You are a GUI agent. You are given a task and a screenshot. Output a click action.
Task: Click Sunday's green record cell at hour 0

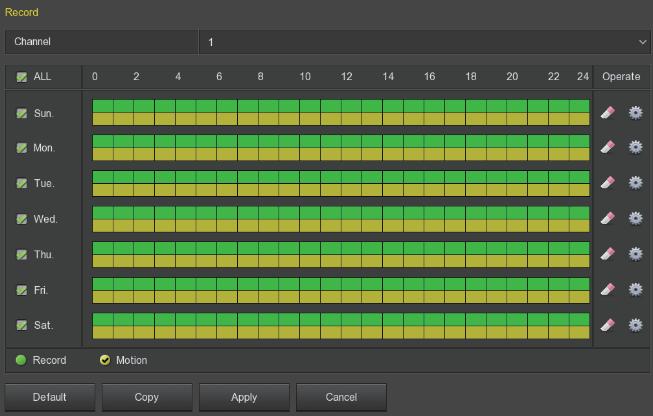[x=103, y=106]
